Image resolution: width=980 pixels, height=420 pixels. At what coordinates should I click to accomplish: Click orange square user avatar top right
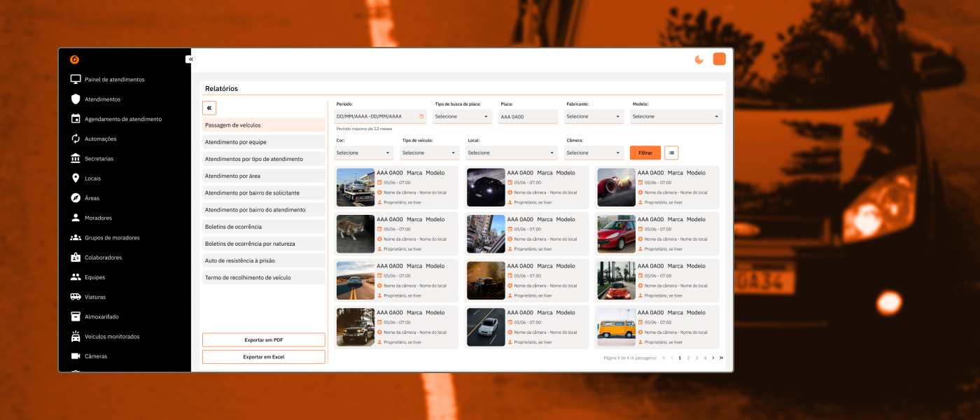(x=720, y=59)
